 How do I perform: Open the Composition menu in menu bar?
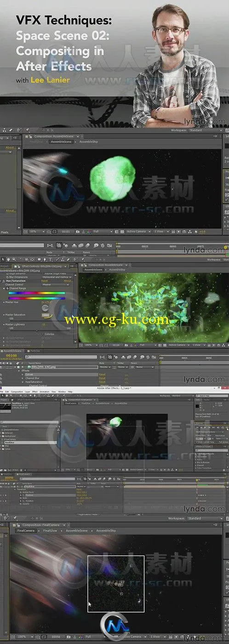tap(17, 392)
